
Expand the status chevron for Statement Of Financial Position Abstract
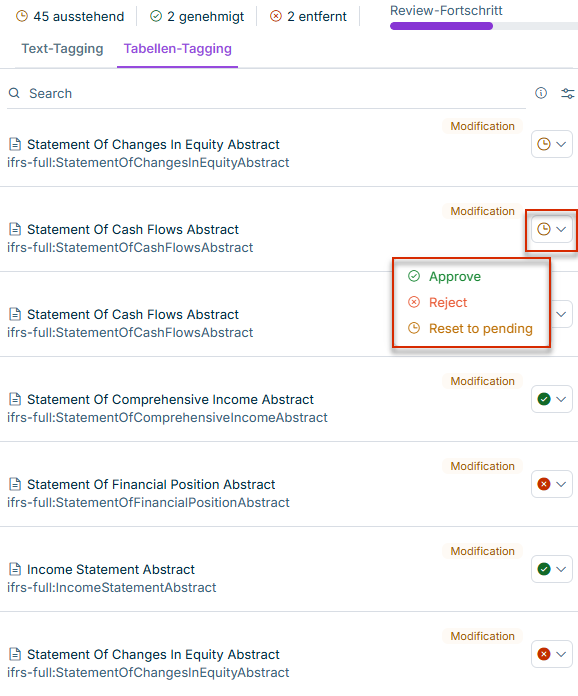click(561, 484)
